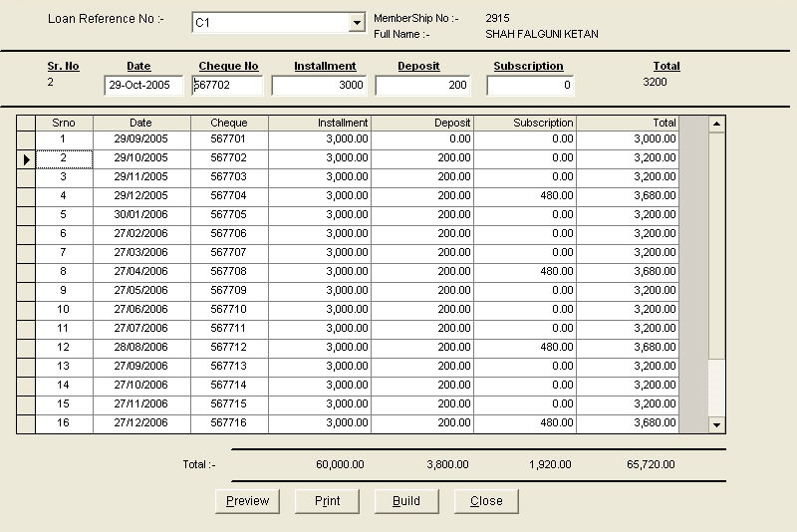Click the Subscription input field

530,86
